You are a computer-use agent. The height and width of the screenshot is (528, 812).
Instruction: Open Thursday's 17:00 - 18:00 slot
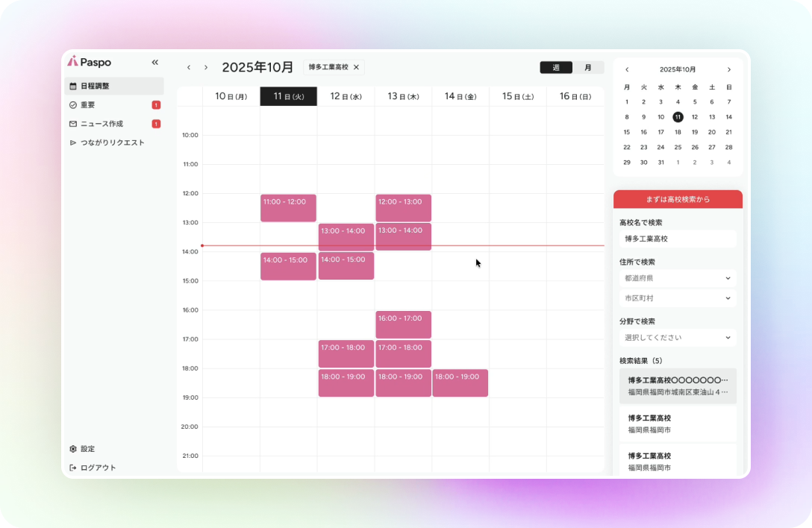(404, 353)
